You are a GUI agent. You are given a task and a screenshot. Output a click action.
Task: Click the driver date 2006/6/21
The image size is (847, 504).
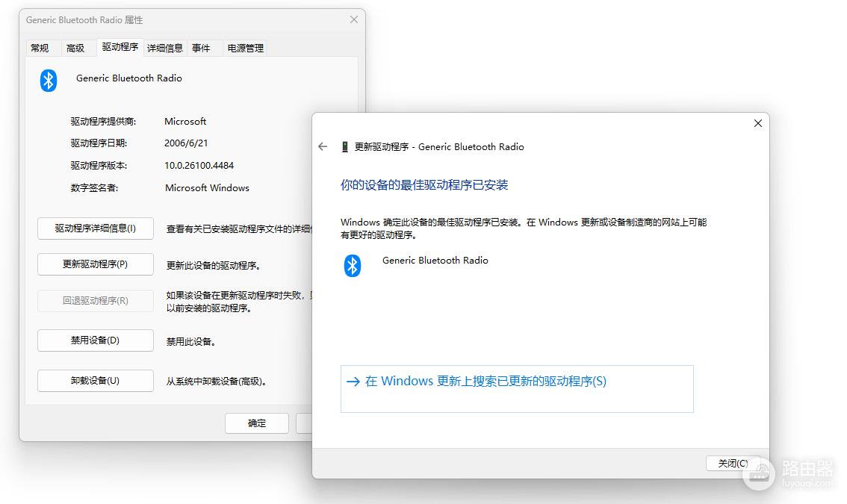186,143
